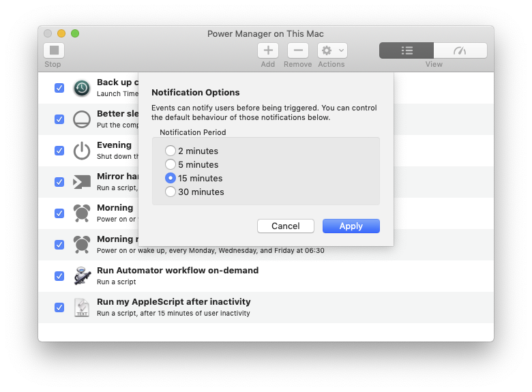Click the Evening shut down power icon
This screenshot has height=392, width=532.
tap(82, 151)
